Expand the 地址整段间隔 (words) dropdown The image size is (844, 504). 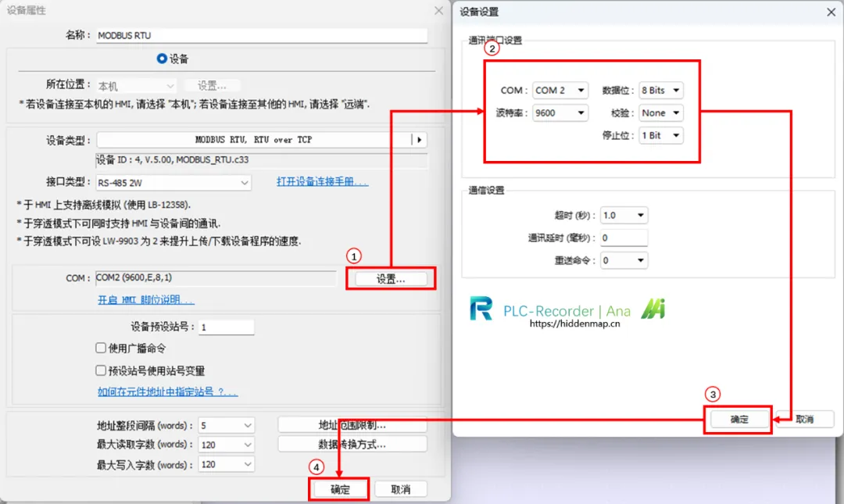pyautogui.click(x=226, y=425)
